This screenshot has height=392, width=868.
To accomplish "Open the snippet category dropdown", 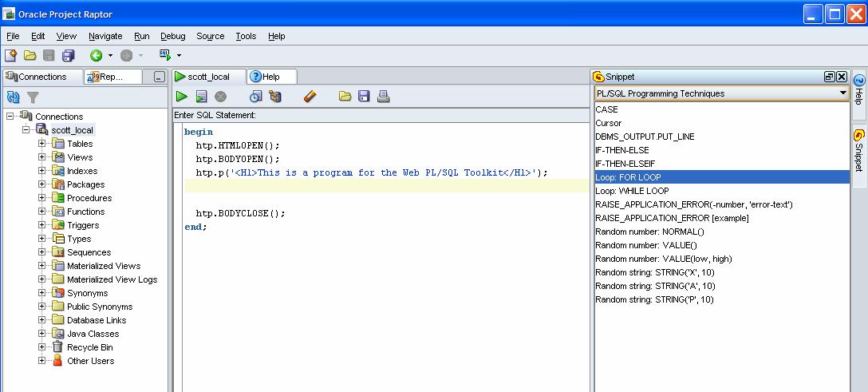I will [x=842, y=93].
